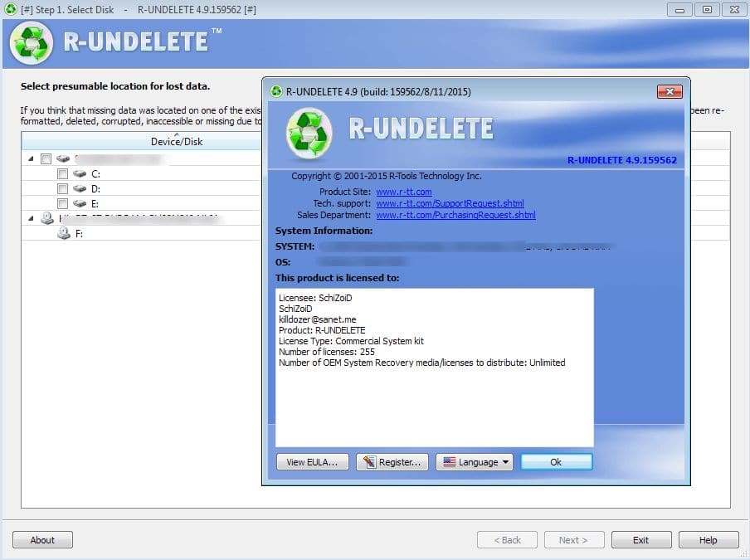Confirm the About dialog with Ok

tap(557, 462)
